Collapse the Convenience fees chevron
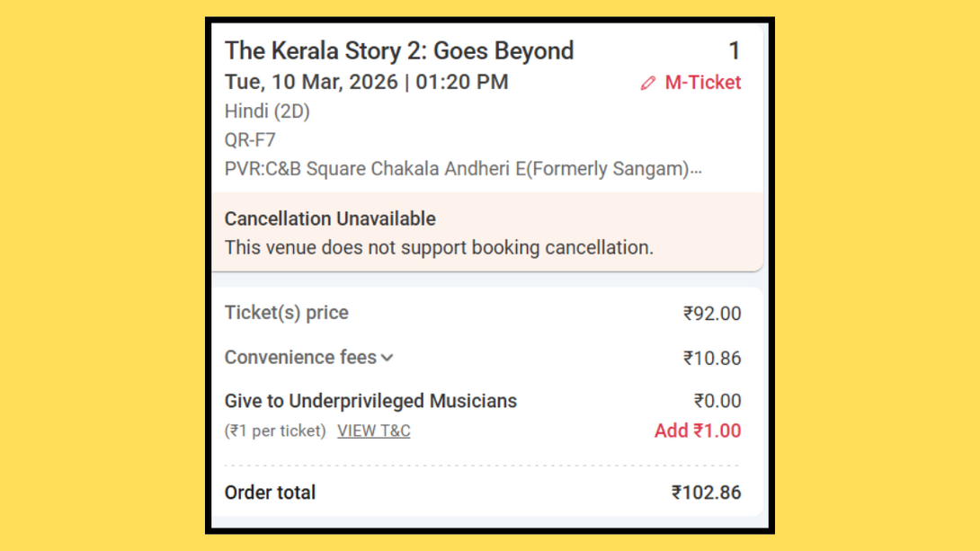The width and height of the screenshot is (980, 551). point(387,357)
